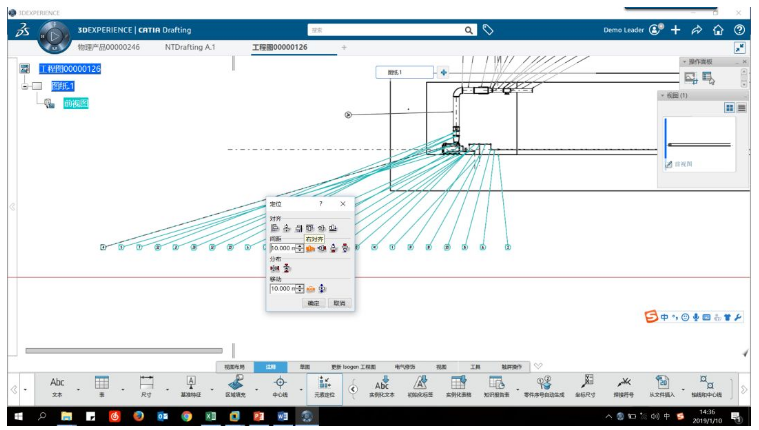Select the 区域填充 area fill tool

click(x=235, y=387)
